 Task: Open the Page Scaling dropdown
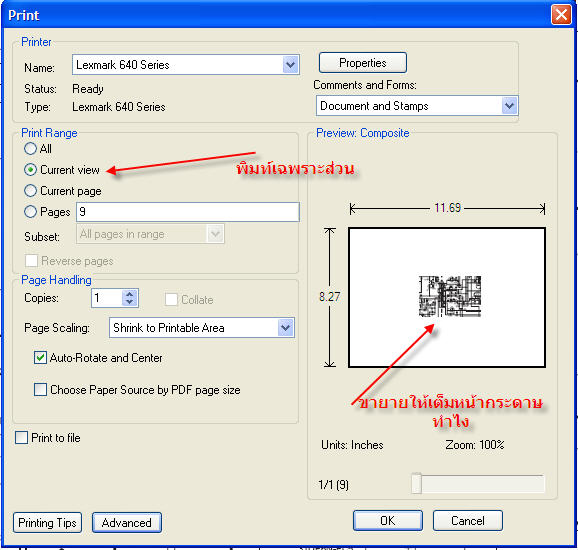point(286,328)
